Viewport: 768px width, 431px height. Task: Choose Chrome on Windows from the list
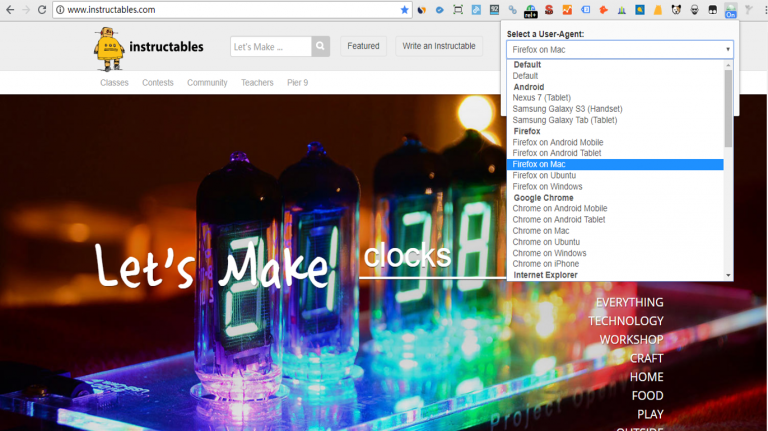coord(549,253)
